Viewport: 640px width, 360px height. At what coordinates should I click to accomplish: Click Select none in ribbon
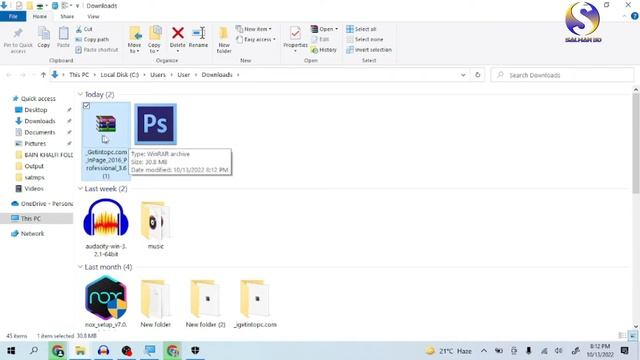(x=364, y=40)
